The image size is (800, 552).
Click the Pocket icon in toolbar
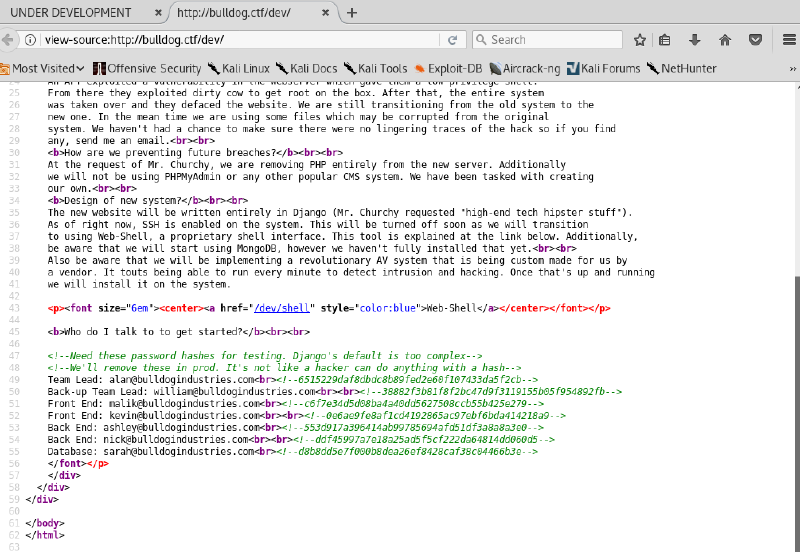pos(756,40)
